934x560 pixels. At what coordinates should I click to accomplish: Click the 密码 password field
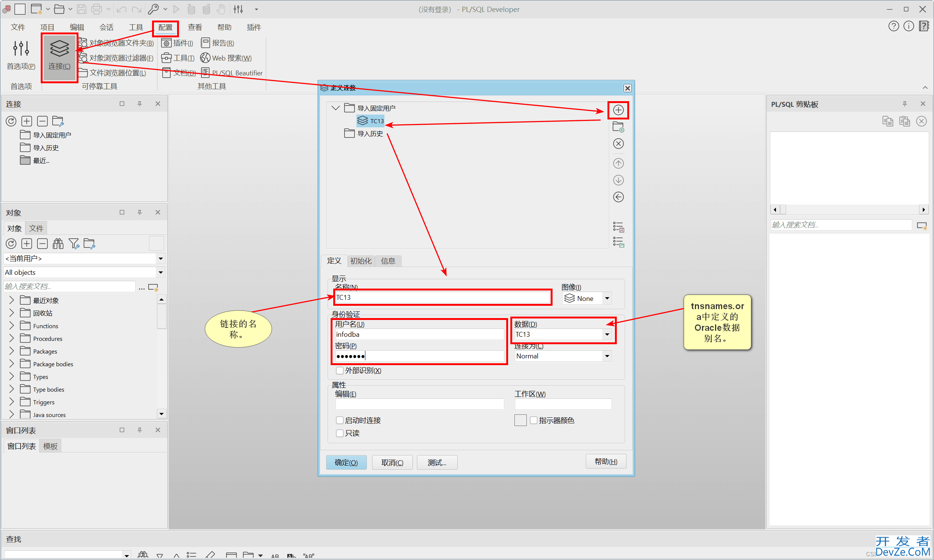[x=420, y=356]
